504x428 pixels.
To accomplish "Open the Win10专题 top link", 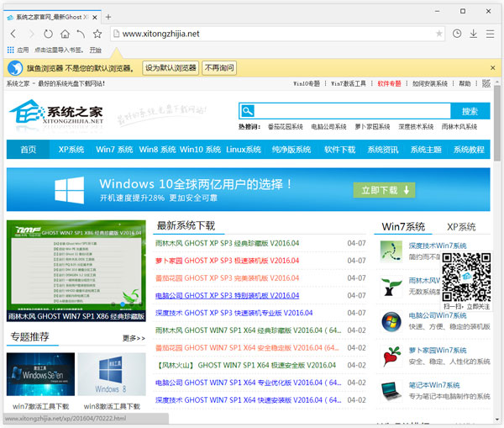I will [307, 84].
